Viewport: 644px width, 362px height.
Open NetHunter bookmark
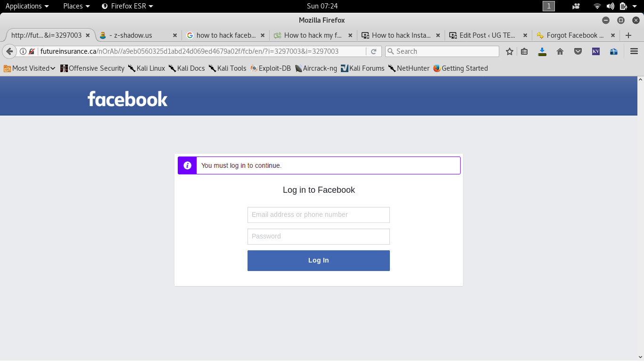click(409, 68)
